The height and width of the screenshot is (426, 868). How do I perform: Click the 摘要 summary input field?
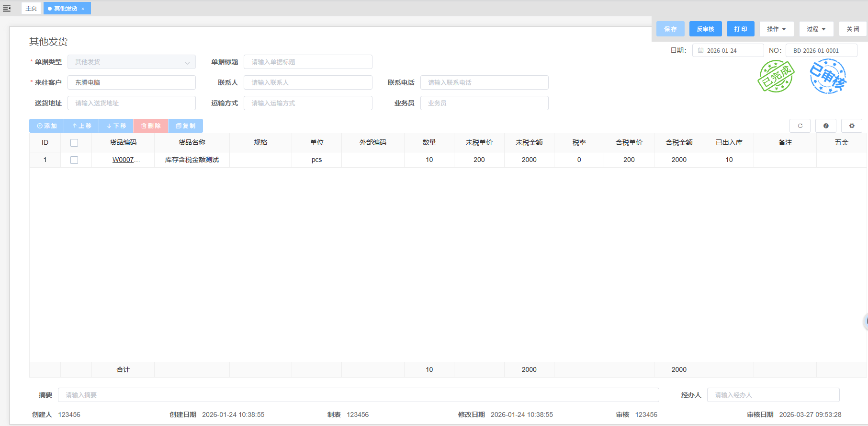point(358,395)
